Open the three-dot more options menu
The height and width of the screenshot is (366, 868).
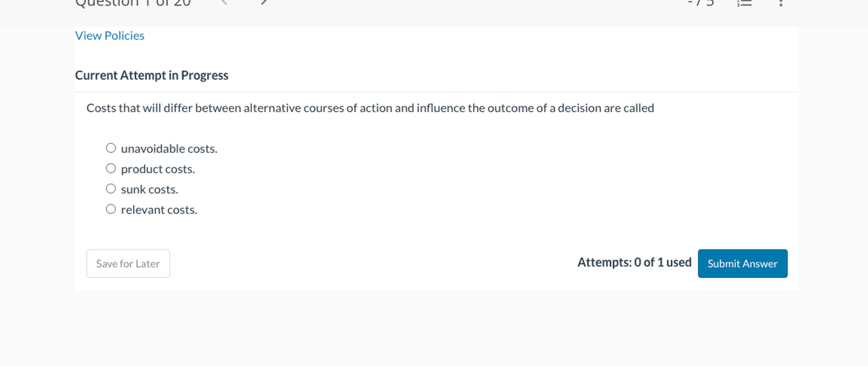(781, 3)
